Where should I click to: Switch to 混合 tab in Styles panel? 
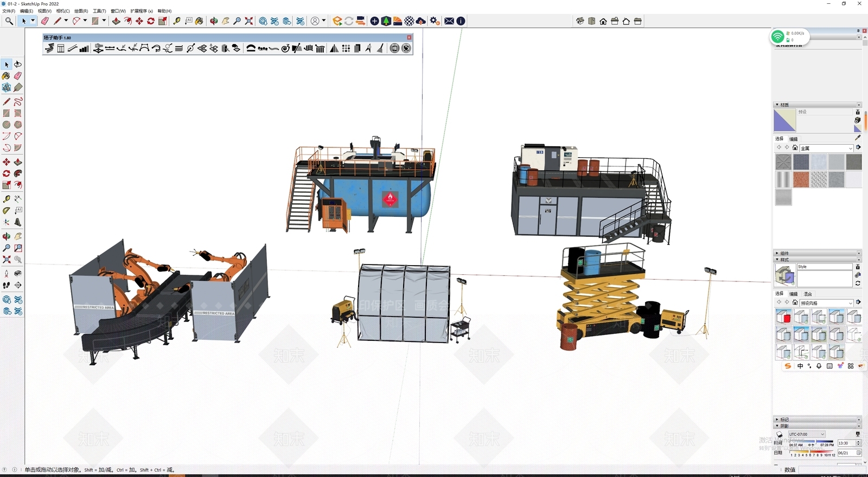click(x=808, y=294)
